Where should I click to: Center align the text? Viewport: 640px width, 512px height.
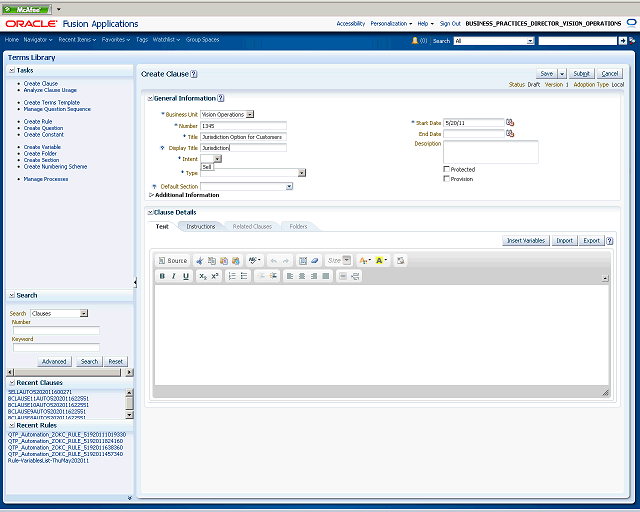pyautogui.click(x=302, y=276)
